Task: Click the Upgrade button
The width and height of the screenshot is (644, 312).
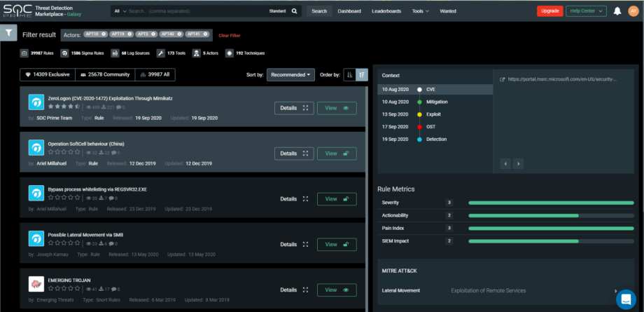Action: (x=550, y=11)
